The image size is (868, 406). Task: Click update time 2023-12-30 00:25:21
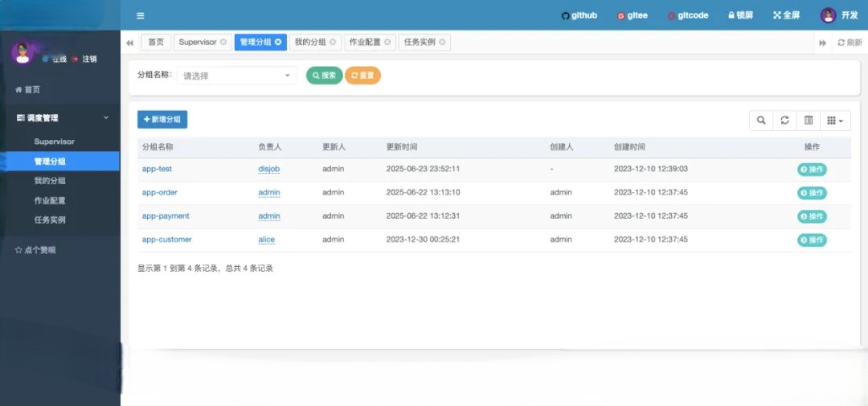(x=423, y=240)
